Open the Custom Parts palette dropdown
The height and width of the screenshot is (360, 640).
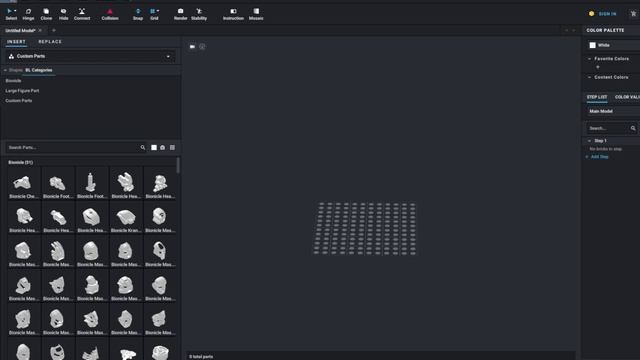[x=91, y=56]
